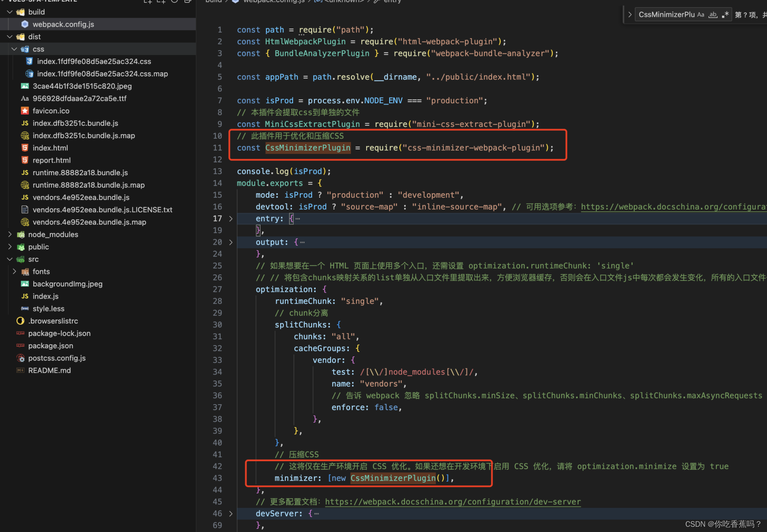Toggle Match Whole Word in find widget
The width and height of the screenshot is (767, 532).
tap(713, 15)
